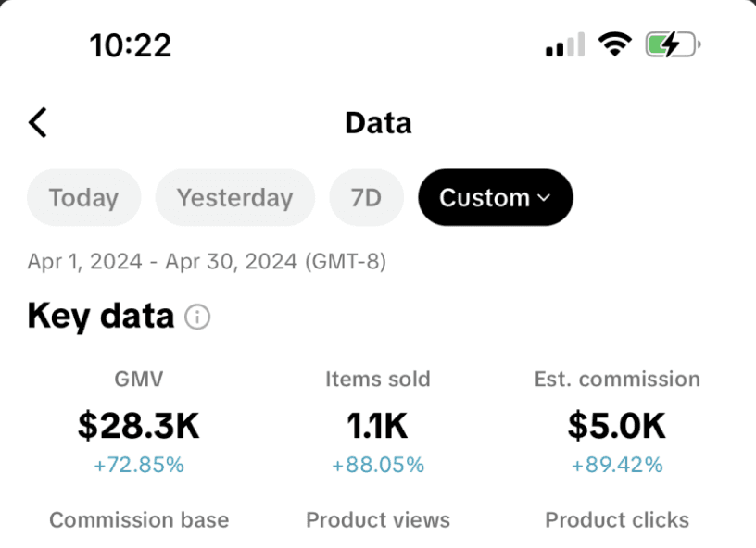The image size is (756, 548).
Task: Tap the back arrow icon
Action: click(38, 122)
